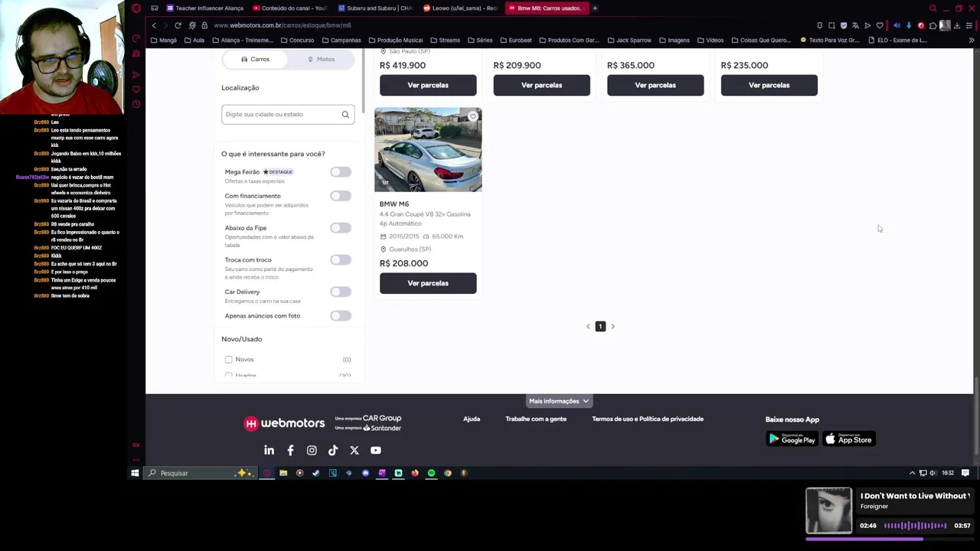
Task: Enable the Troca com troco switch
Action: point(341,260)
